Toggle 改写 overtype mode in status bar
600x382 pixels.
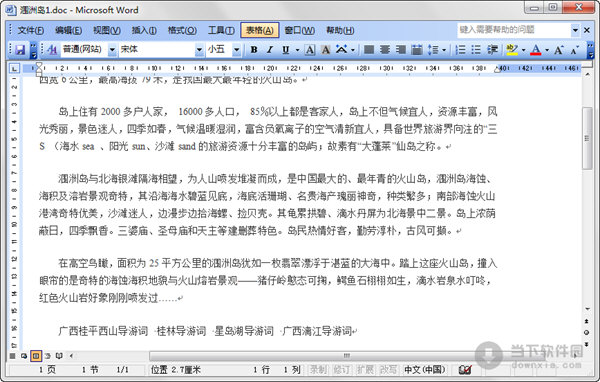388,370
